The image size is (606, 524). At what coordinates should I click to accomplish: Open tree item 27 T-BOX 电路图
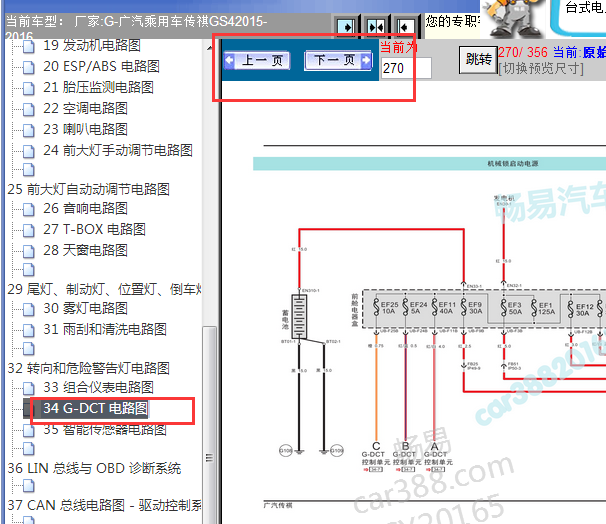pyautogui.click(x=94, y=229)
